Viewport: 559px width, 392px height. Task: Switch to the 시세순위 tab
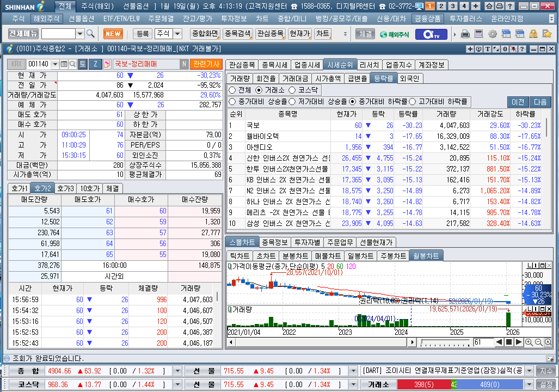(340, 65)
